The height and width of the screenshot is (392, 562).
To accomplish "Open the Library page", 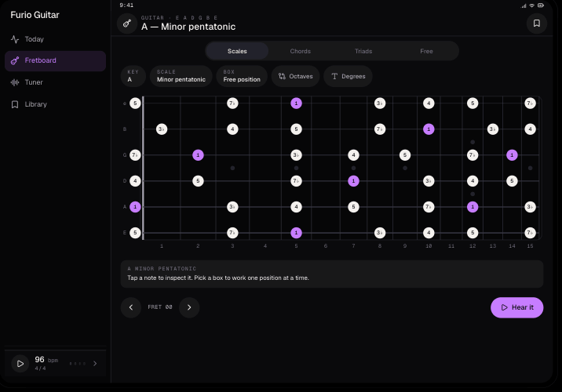I will click(55, 104).
